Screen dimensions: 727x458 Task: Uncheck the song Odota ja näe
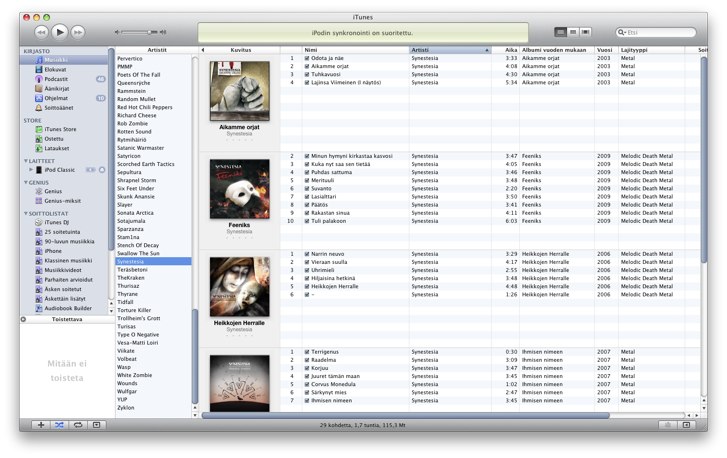click(307, 58)
